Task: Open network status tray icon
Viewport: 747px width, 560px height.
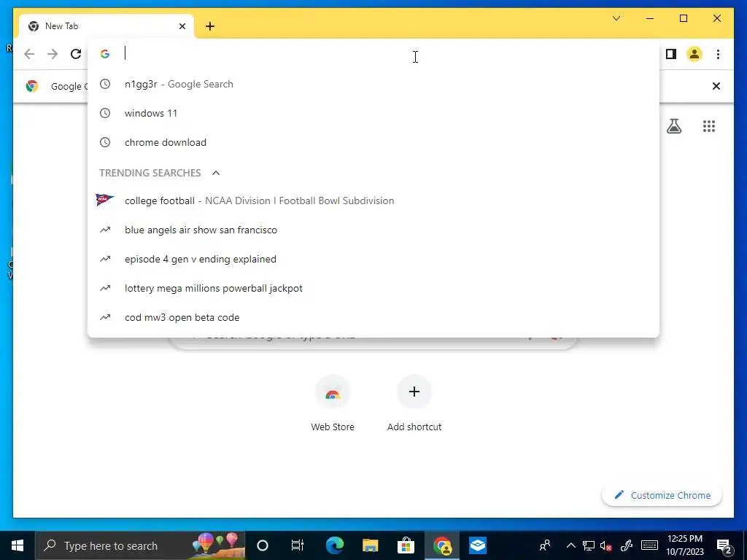Action: (589, 545)
